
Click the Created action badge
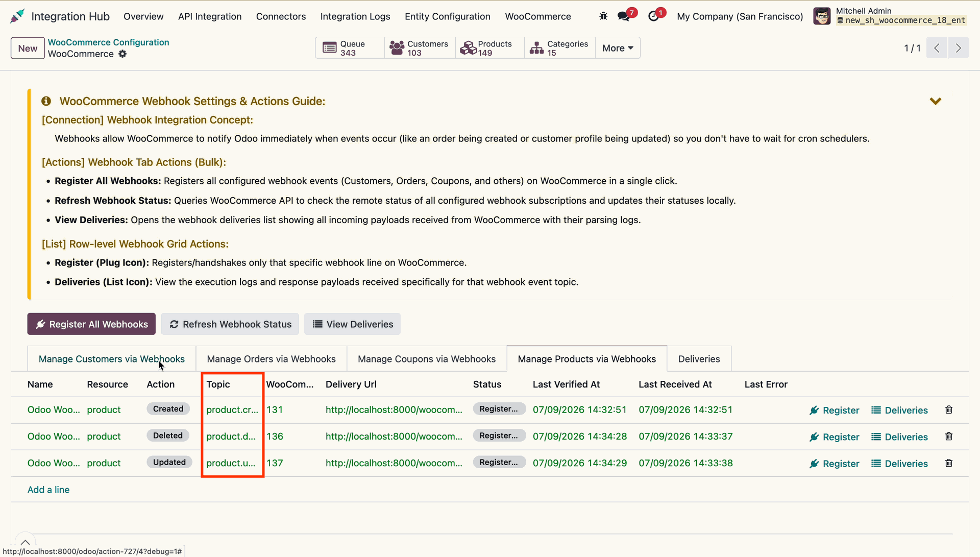tap(168, 409)
